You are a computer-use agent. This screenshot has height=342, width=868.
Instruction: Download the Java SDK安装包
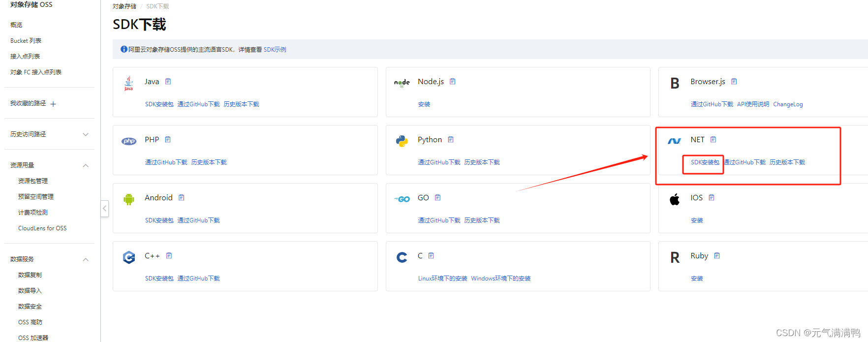(x=159, y=104)
